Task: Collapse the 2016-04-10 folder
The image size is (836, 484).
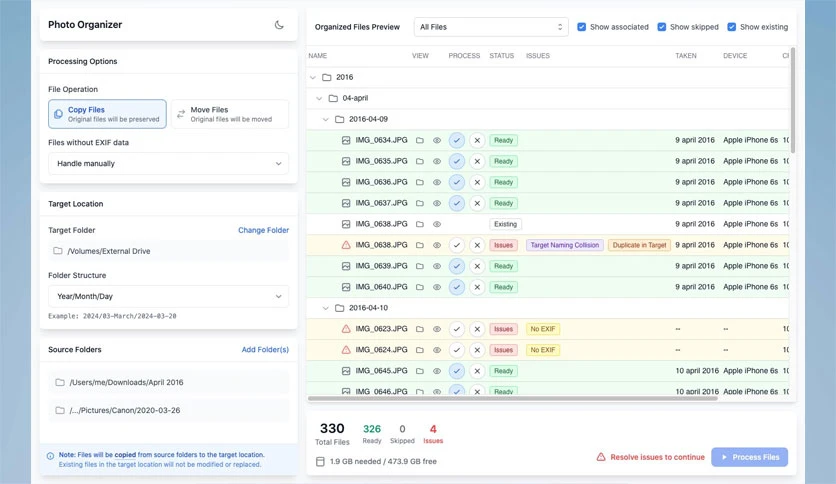Action: (326, 308)
